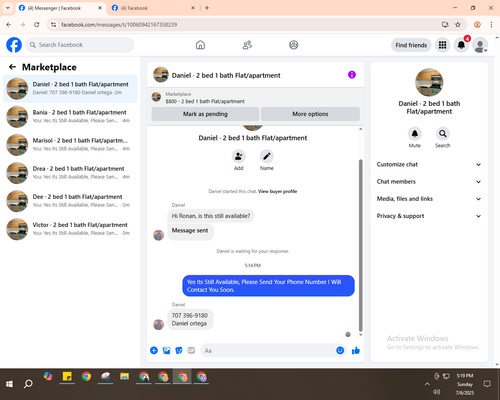Screen dimensions: 500x400
Task: Search in conversation magnifier icon
Action: click(x=443, y=134)
